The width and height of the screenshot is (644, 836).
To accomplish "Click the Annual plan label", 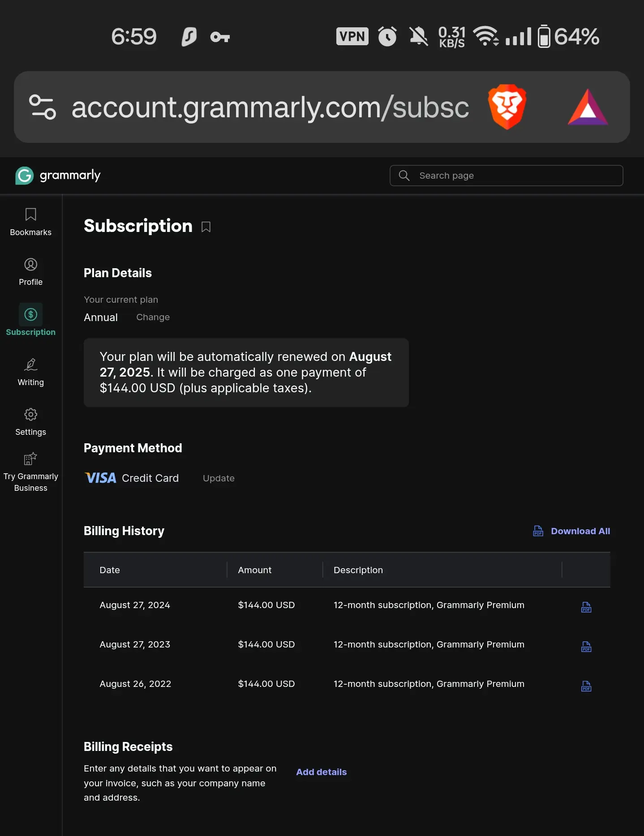I will pos(101,317).
